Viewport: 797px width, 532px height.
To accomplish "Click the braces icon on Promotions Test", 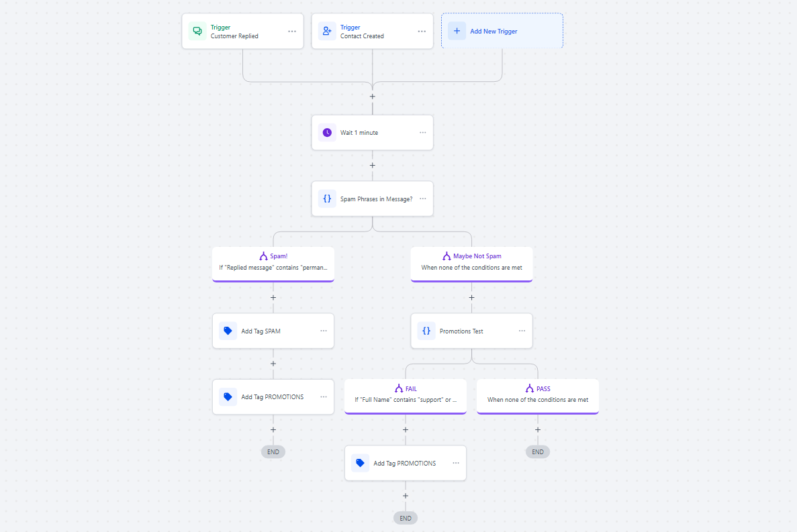I will [x=426, y=331].
